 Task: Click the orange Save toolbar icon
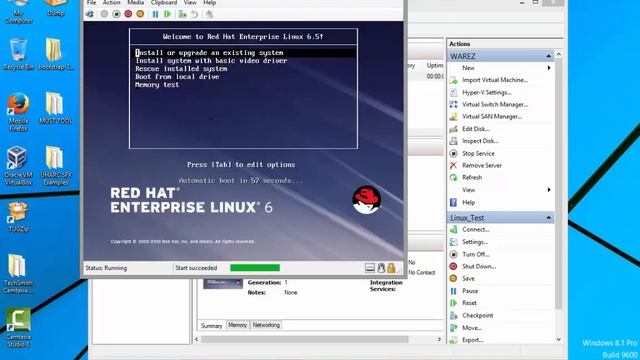point(140,14)
